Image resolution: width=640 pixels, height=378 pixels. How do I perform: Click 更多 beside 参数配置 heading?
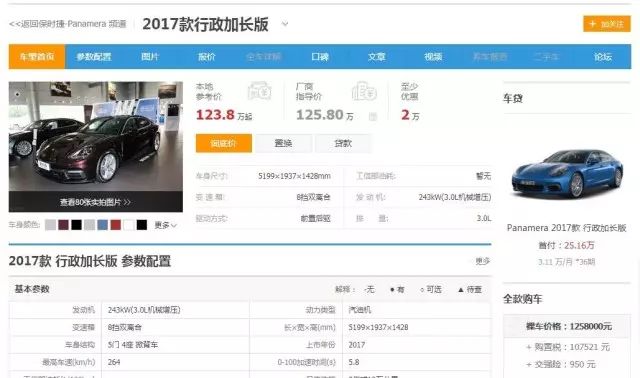point(482,261)
